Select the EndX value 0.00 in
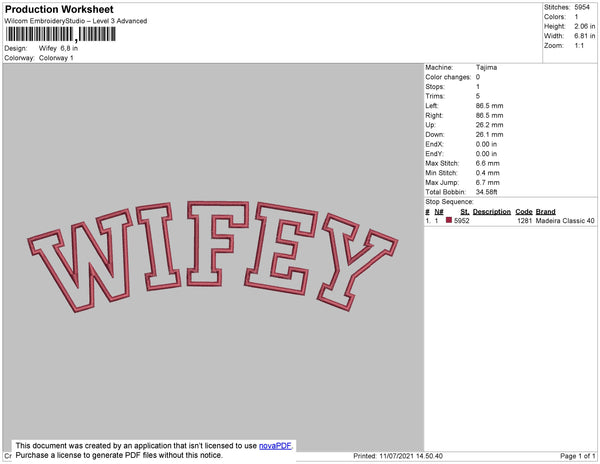Image resolution: width=600 pixels, height=464 pixels. point(486,144)
